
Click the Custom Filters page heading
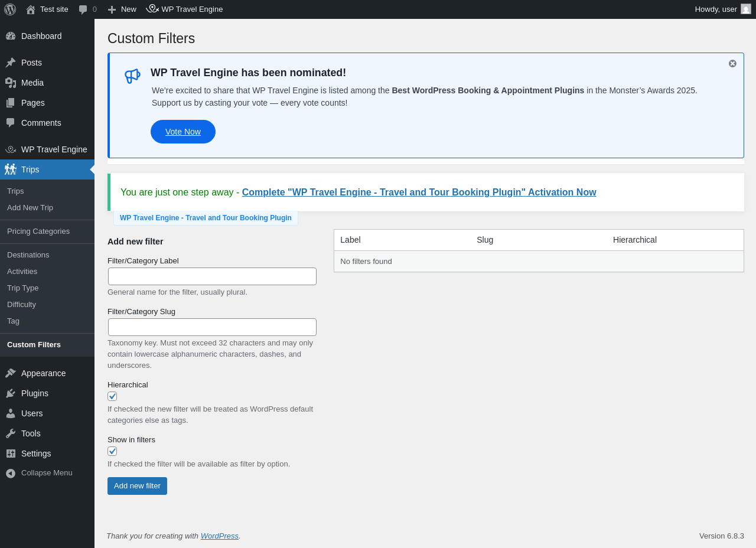point(151,38)
